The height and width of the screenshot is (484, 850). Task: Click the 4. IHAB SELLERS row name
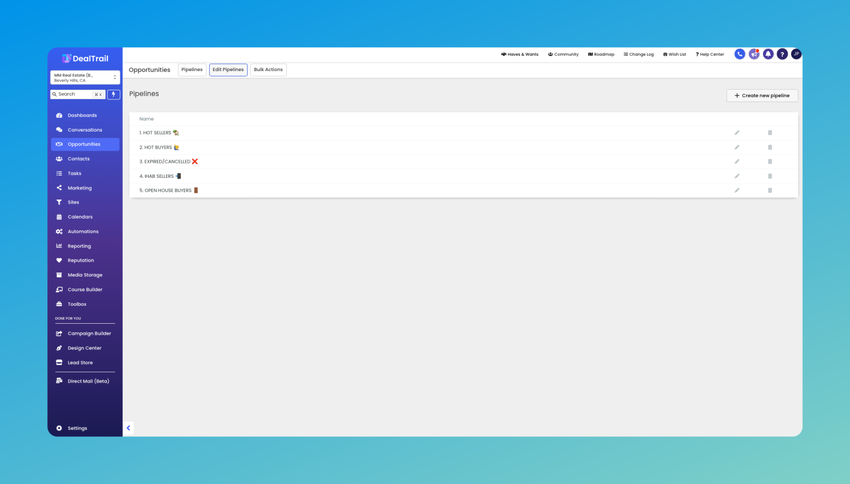[x=160, y=176]
